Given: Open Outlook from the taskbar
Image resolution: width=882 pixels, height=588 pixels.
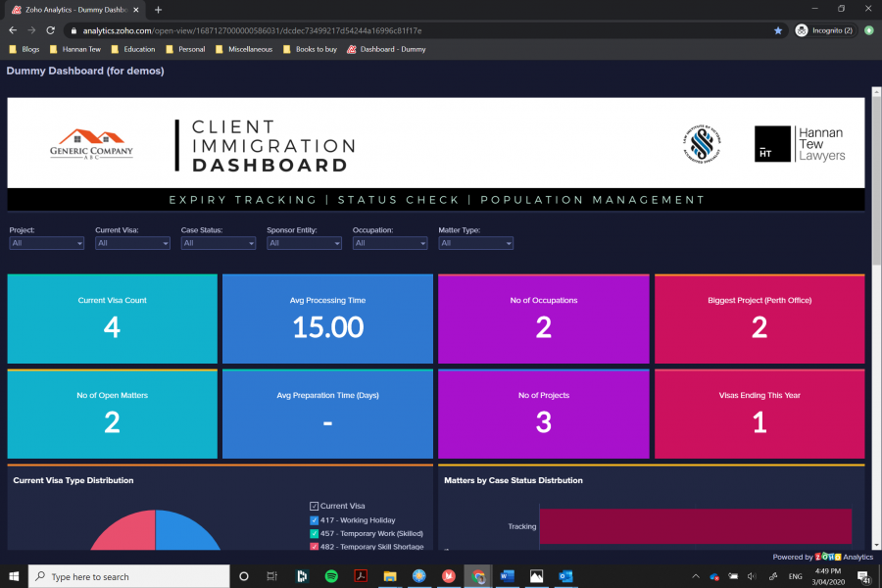Looking at the screenshot, I should [x=566, y=576].
